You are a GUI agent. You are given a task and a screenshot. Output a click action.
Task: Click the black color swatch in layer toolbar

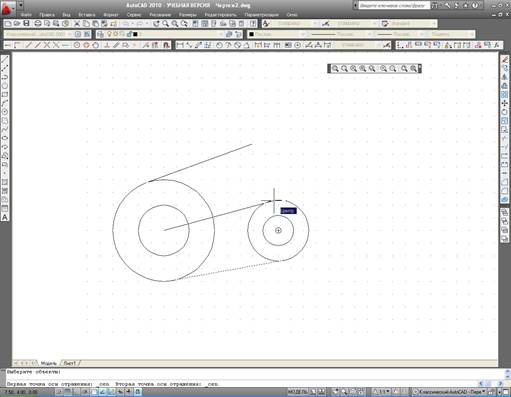pos(135,34)
